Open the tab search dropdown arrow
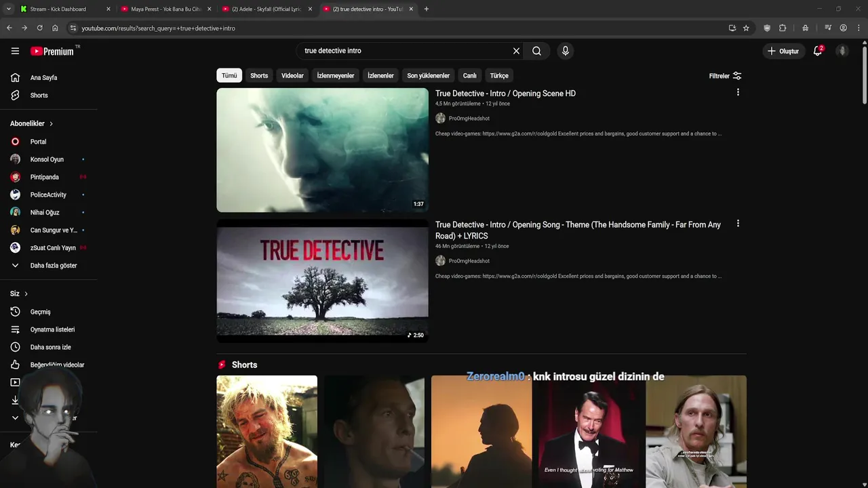The image size is (868, 488). coord(9,9)
